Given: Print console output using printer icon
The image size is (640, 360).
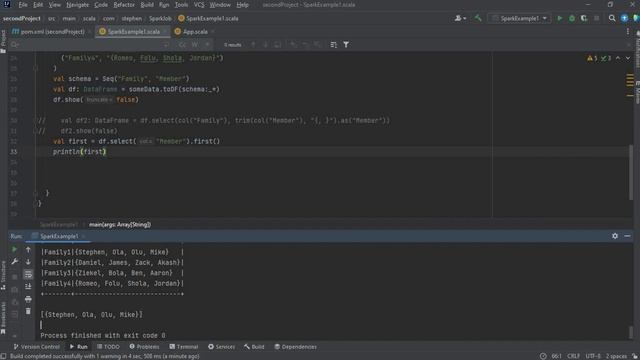Looking at the screenshot, I should 28,299.
